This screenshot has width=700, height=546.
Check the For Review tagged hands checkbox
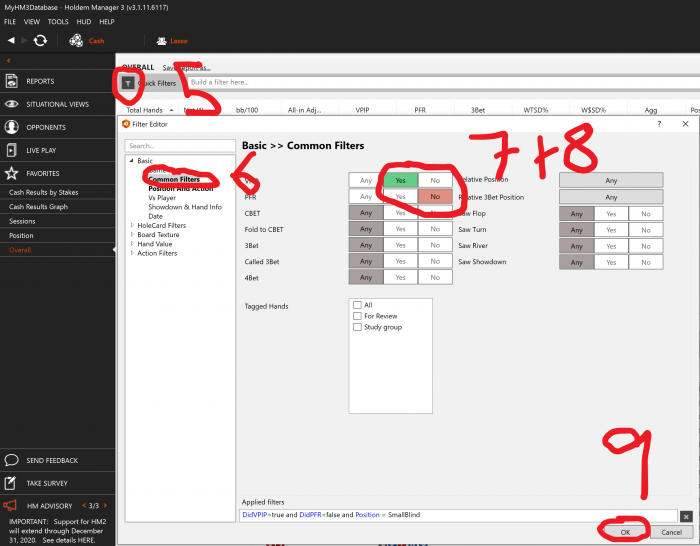pyautogui.click(x=357, y=316)
